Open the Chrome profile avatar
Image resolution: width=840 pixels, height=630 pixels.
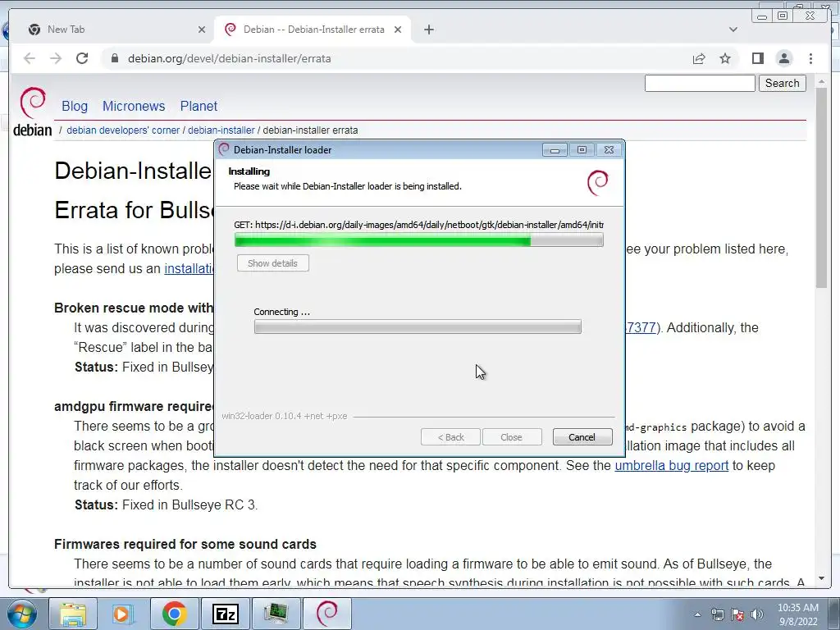[x=783, y=58]
